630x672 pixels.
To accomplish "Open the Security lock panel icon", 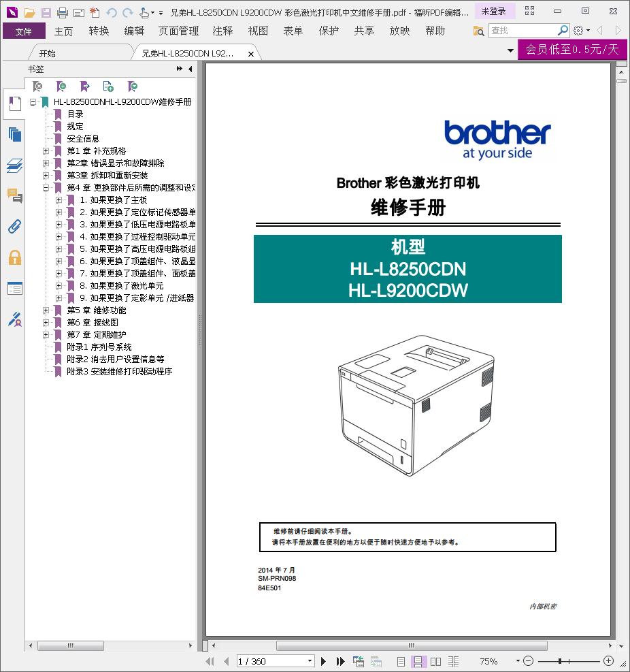I will (x=14, y=257).
